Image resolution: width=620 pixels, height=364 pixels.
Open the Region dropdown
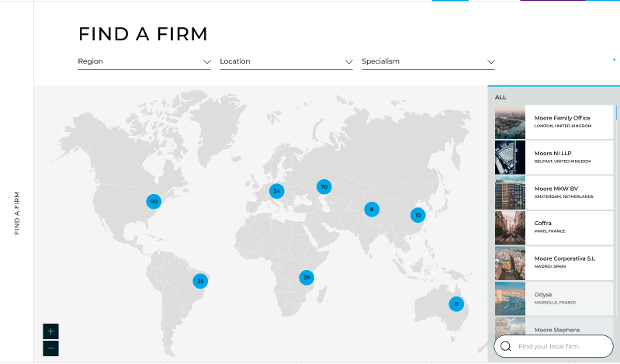(144, 61)
